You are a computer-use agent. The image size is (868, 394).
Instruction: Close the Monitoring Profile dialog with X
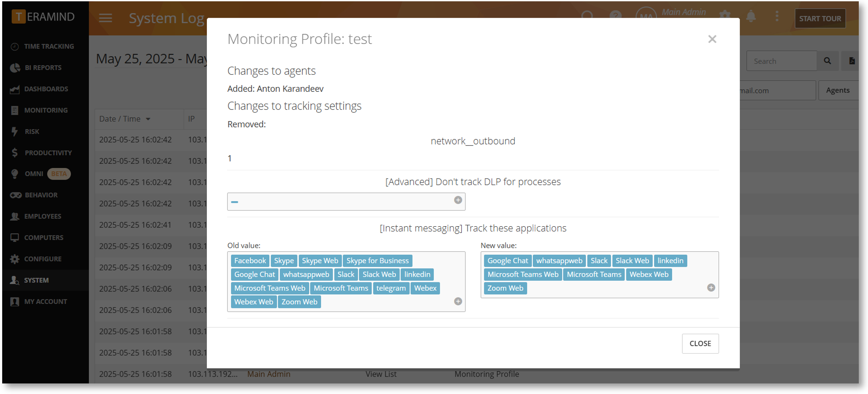712,39
